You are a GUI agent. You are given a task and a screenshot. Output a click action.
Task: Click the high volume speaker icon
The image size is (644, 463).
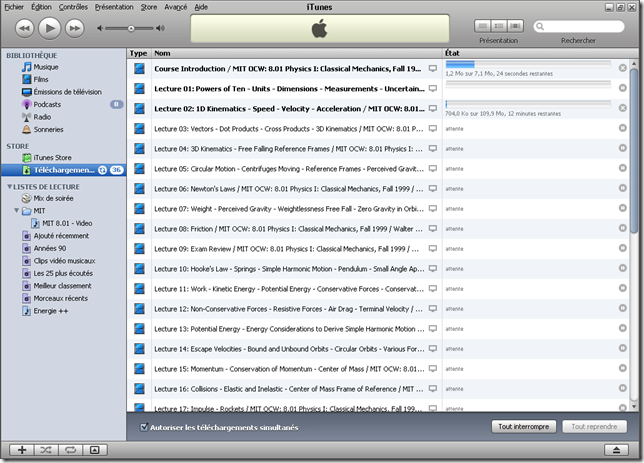160,28
